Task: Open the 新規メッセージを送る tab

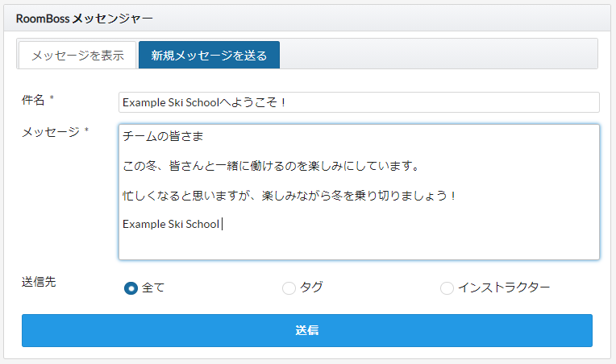Action: [209, 56]
